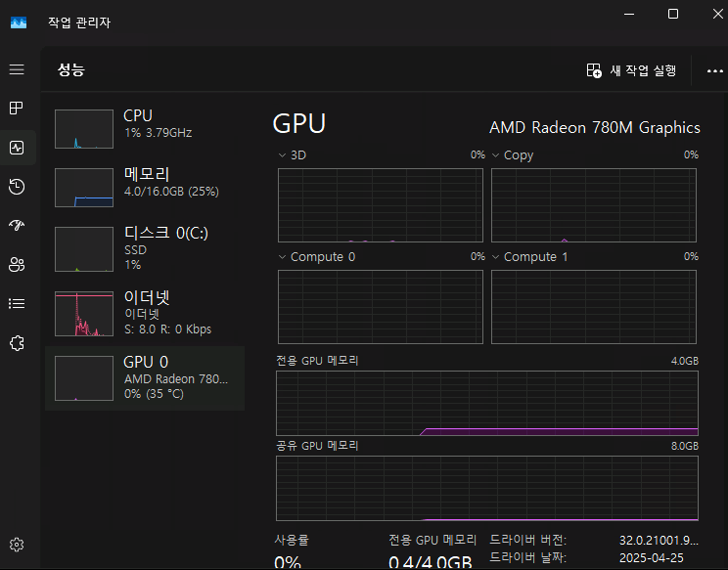Open Task Manager settings gear
This screenshot has height=570, width=728.
17,545
